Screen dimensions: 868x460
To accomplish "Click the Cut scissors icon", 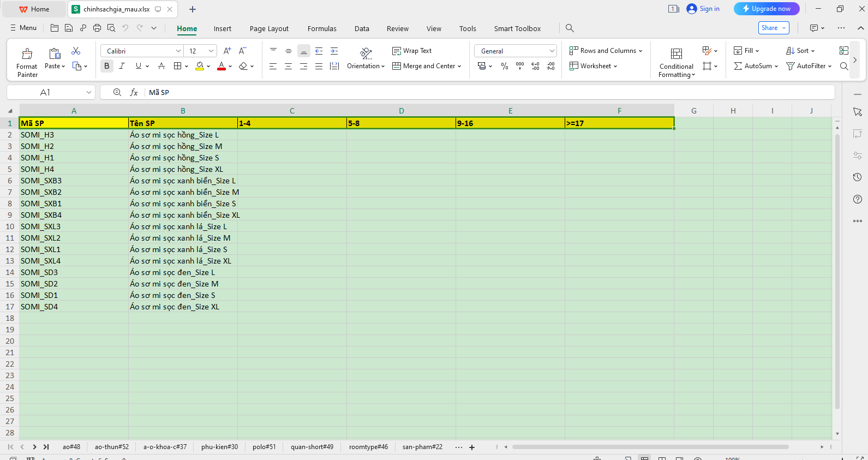I will click(x=76, y=51).
